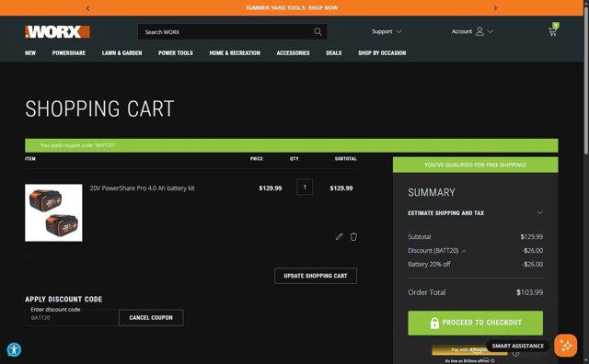Open the HOME & RECREATION menu
The height and width of the screenshot is (364, 589).
[x=235, y=53]
